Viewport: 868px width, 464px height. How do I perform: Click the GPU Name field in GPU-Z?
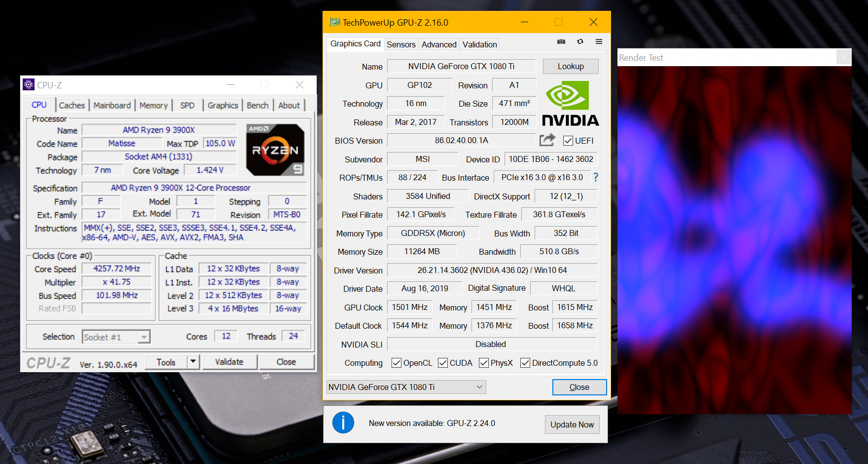pyautogui.click(x=461, y=66)
